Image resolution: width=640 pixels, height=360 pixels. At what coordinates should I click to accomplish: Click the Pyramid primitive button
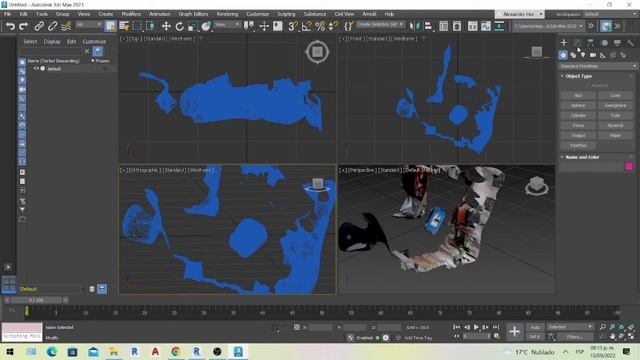tap(616, 126)
